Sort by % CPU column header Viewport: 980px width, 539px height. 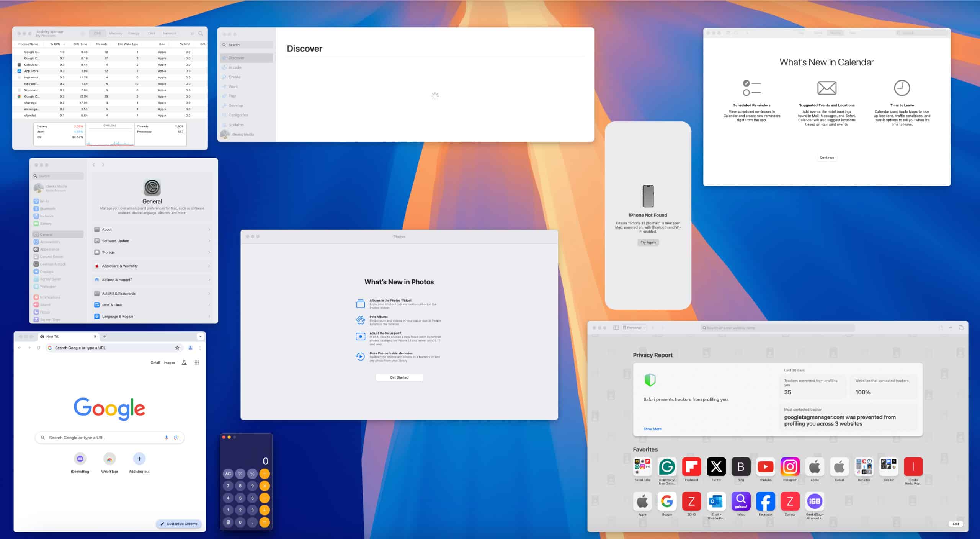[x=56, y=44]
